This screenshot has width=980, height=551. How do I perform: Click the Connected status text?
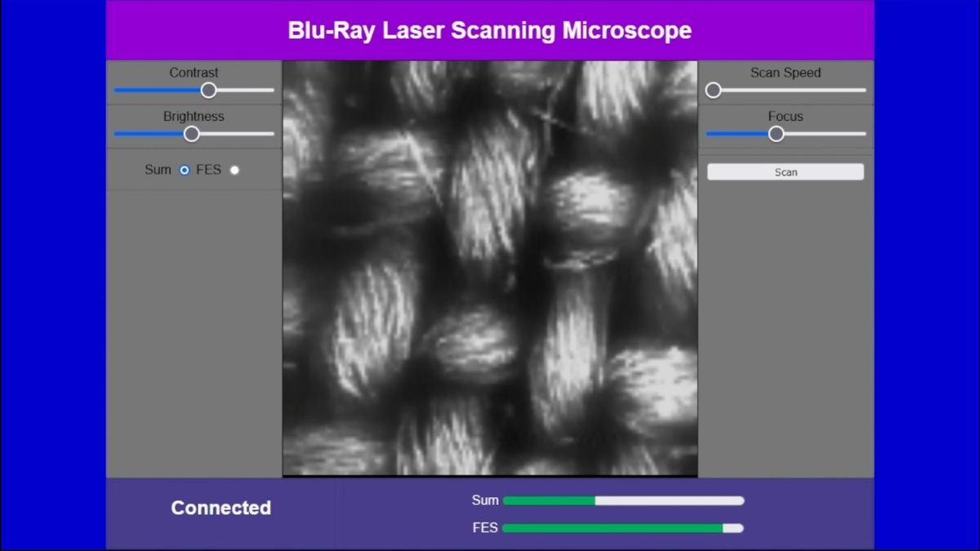220,508
